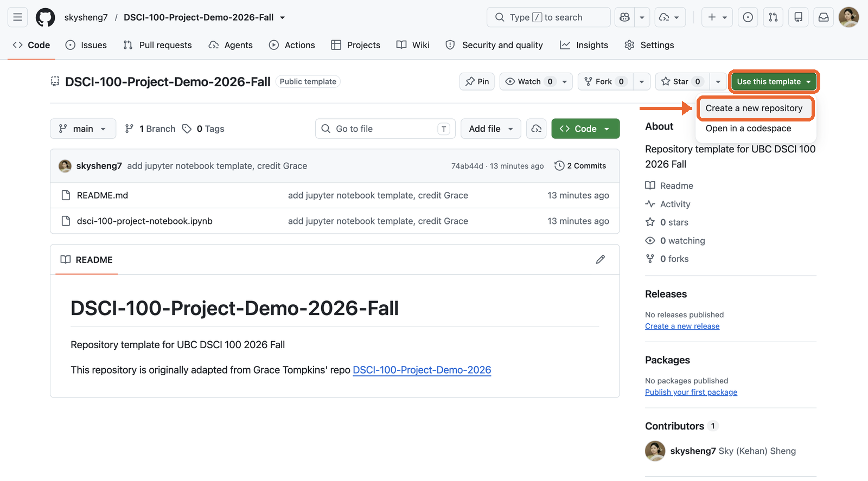
Task: Expand the create new plus dropdown
Action: coord(717,17)
